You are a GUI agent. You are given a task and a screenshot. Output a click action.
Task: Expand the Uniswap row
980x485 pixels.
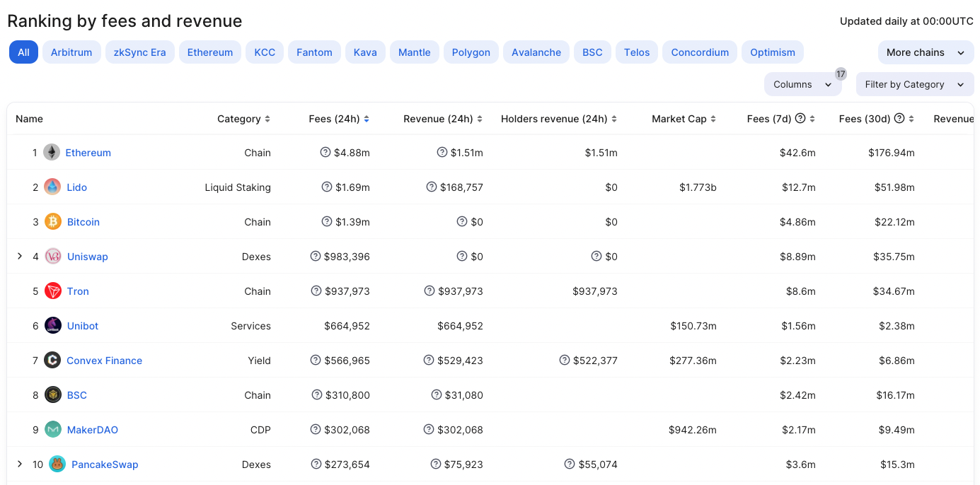[x=20, y=256]
